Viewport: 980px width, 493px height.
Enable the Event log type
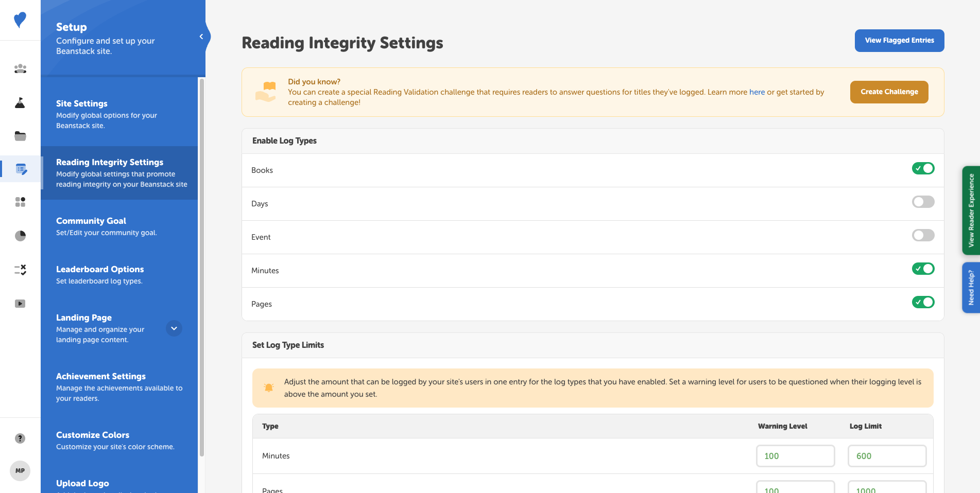(923, 235)
